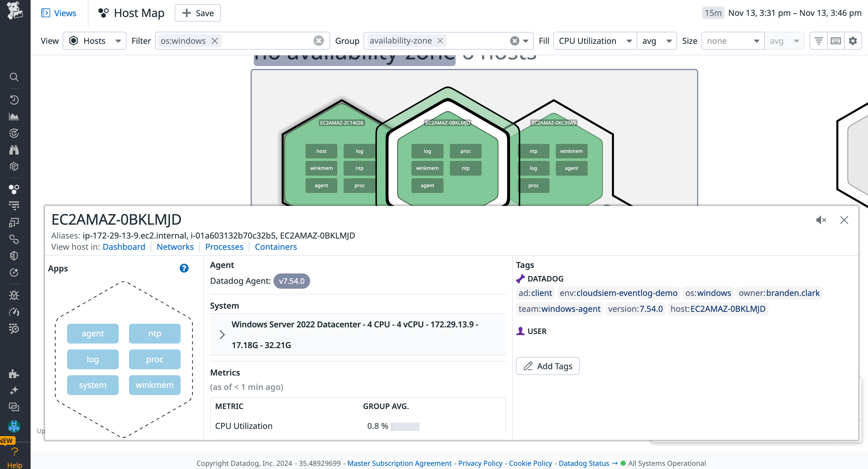Open the View mode dropdown showing Hosts

tap(94, 40)
